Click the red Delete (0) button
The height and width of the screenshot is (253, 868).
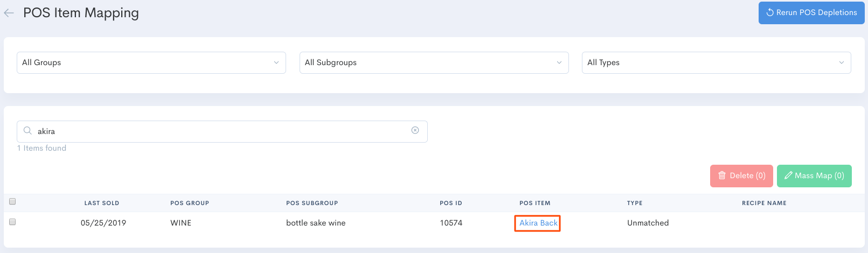point(741,176)
